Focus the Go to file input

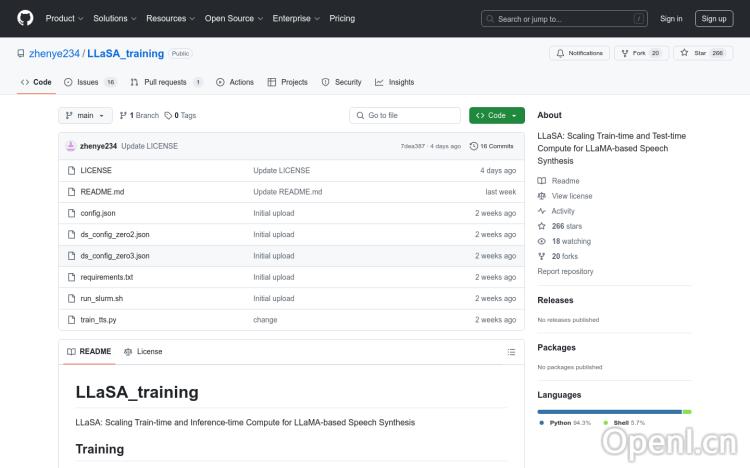coord(405,116)
